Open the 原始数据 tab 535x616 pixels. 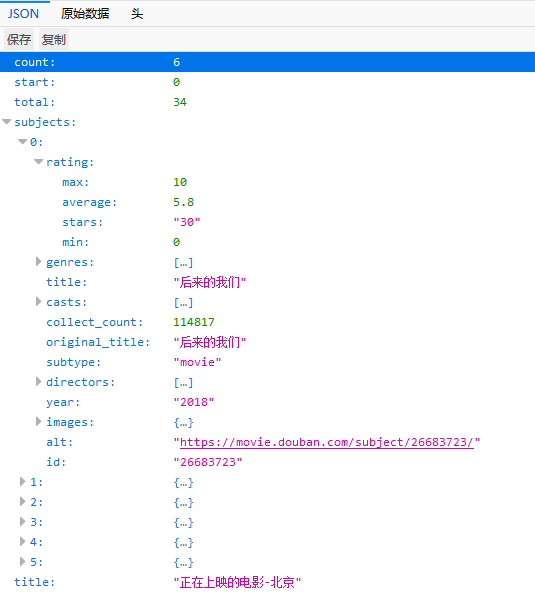pyautogui.click(x=85, y=14)
